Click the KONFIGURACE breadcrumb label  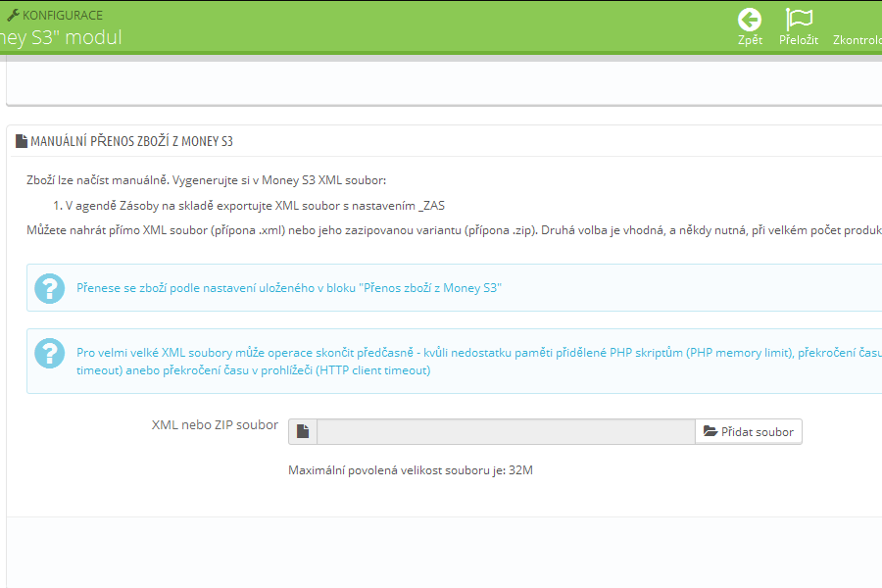click(x=63, y=16)
